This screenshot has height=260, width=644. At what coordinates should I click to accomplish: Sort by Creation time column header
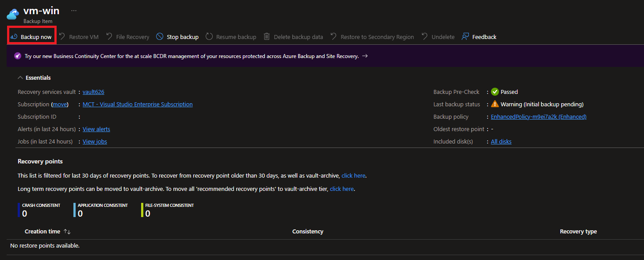tap(42, 231)
